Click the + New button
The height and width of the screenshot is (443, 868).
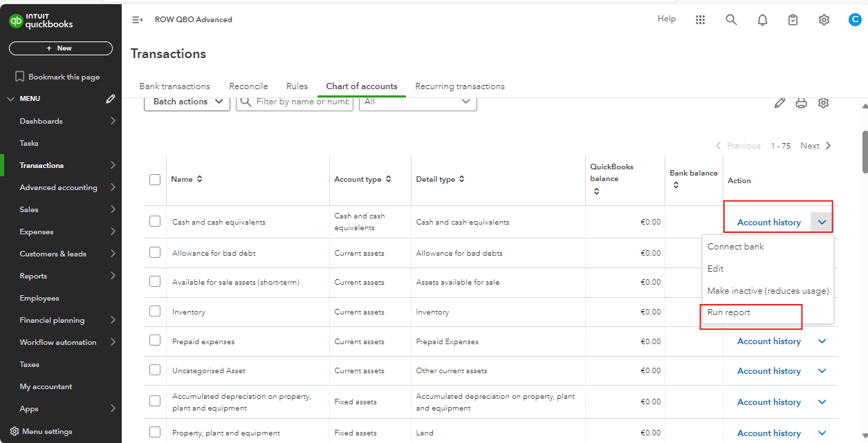point(60,48)
